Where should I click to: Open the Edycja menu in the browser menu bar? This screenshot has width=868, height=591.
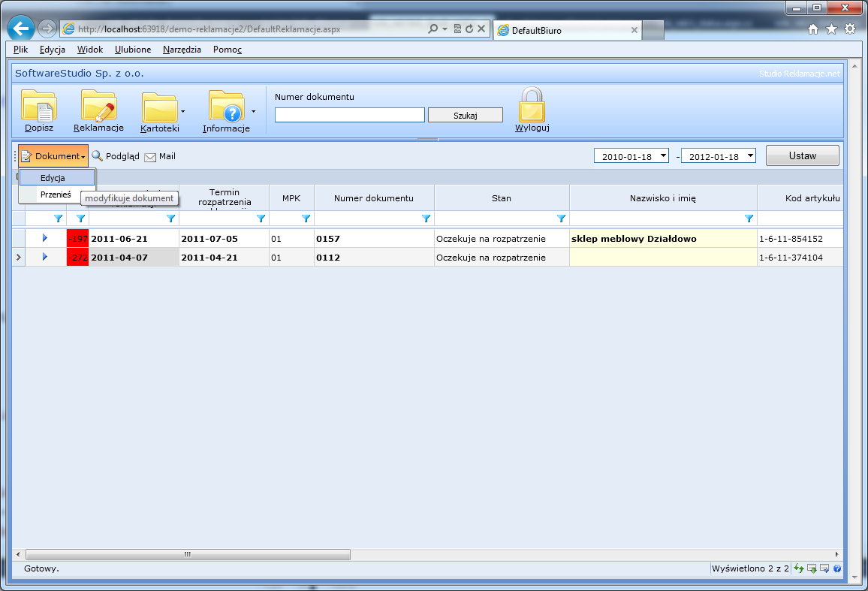point(53,50)
